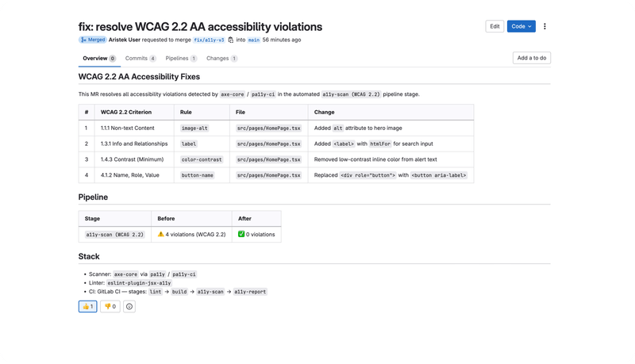Click the Add a to do button
Viewport: 635px width, 364px height.
click(531, 58)
